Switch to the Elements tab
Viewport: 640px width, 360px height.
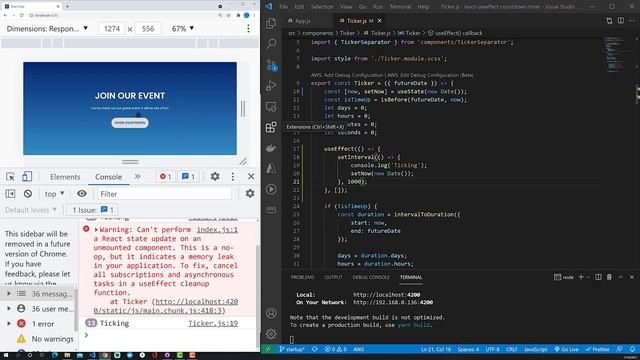click(x=65, y=177)
